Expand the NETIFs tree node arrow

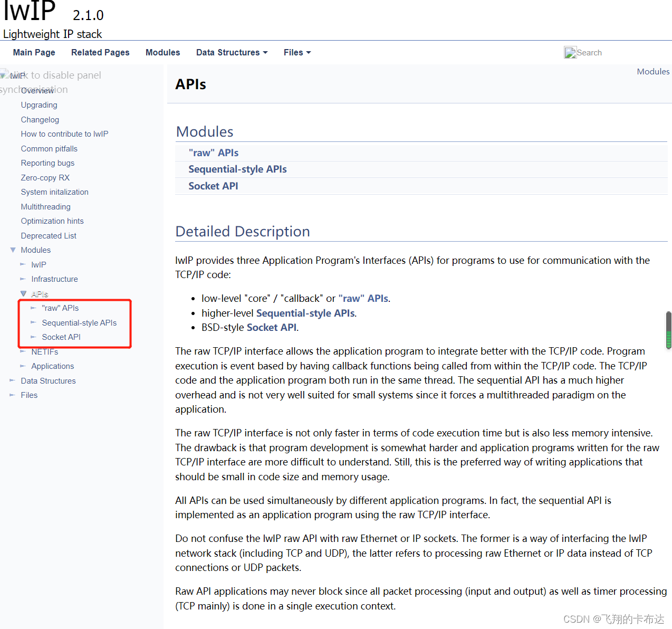click(x=23, y=351)
